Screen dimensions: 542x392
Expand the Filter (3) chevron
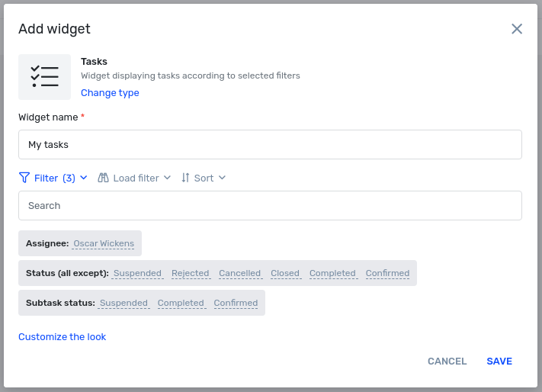click(x=84, y=178)
